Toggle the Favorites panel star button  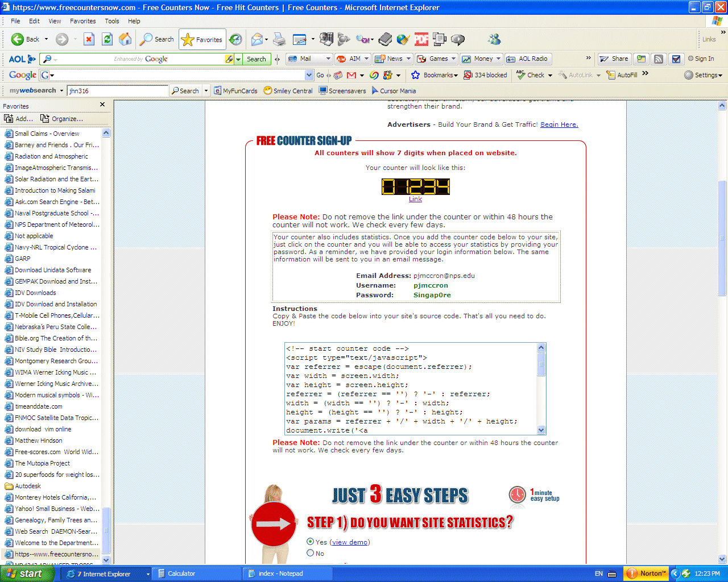(x=202, y=39)
